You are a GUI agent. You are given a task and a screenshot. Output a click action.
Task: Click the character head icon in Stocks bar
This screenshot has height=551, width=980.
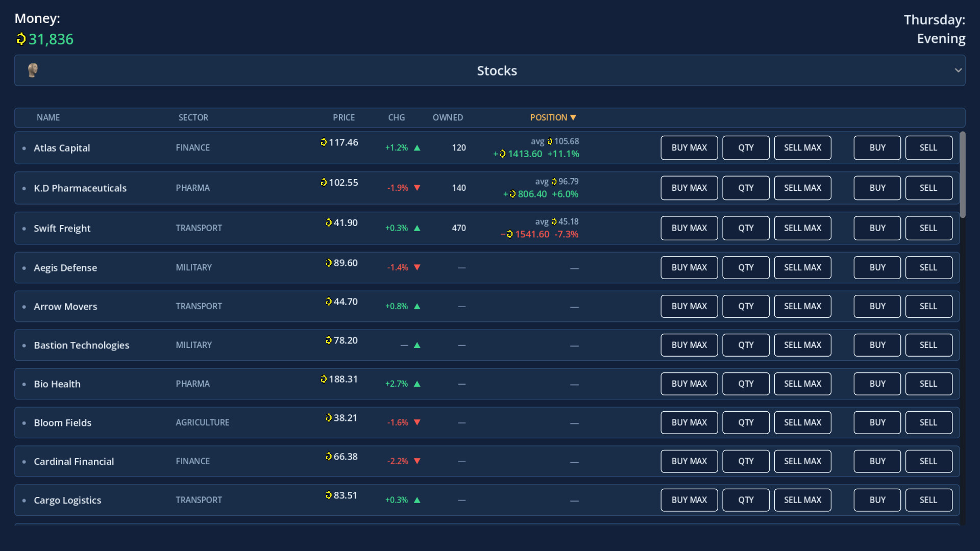33,70
